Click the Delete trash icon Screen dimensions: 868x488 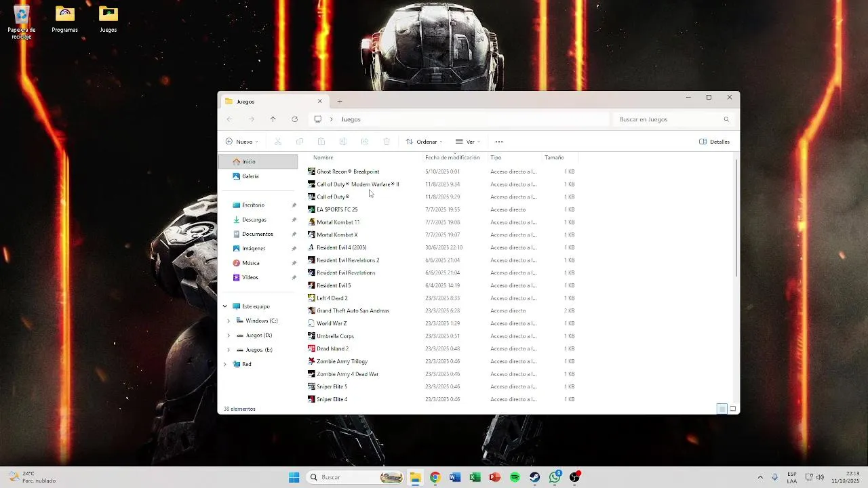pyautogui.click(x=387, y=142)
